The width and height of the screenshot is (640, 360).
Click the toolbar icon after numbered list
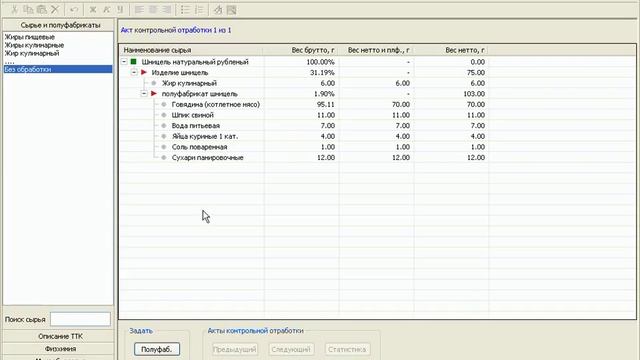tap(218, 9)
